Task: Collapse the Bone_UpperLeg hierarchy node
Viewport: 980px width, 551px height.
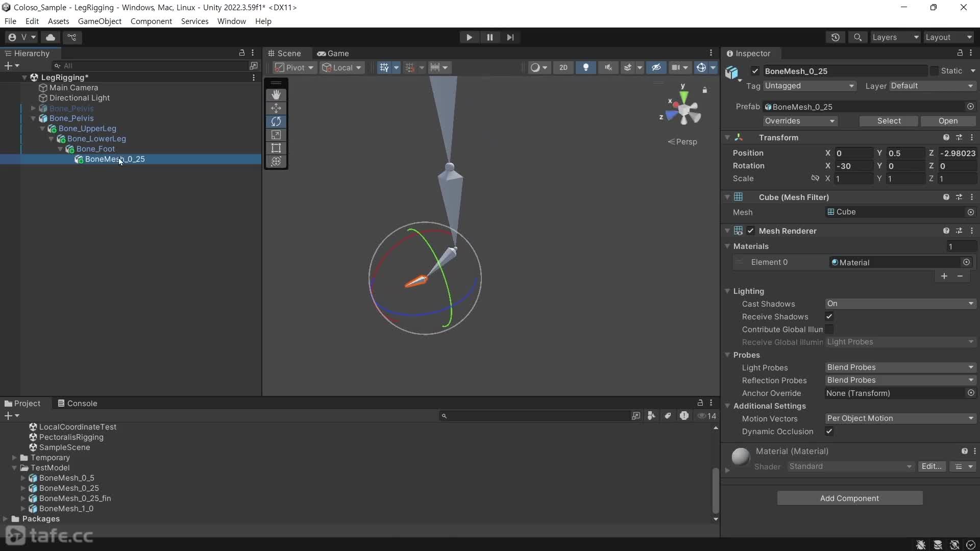Action: 42,129
